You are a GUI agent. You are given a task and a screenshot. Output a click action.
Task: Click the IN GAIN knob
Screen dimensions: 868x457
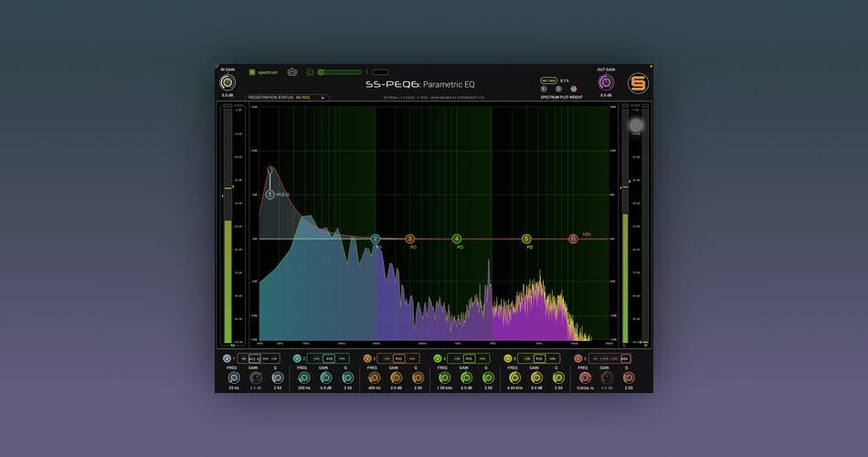227,82
